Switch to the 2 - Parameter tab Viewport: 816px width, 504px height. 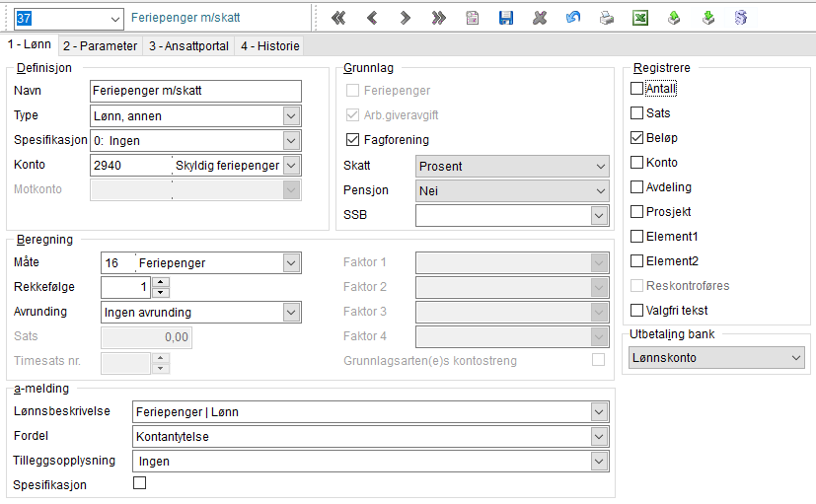[x=100, y=46]
